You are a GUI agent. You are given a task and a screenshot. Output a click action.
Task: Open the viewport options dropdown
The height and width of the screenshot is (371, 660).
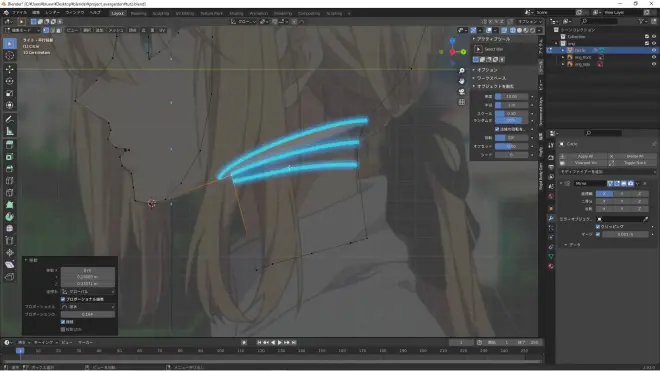(530, 21)
